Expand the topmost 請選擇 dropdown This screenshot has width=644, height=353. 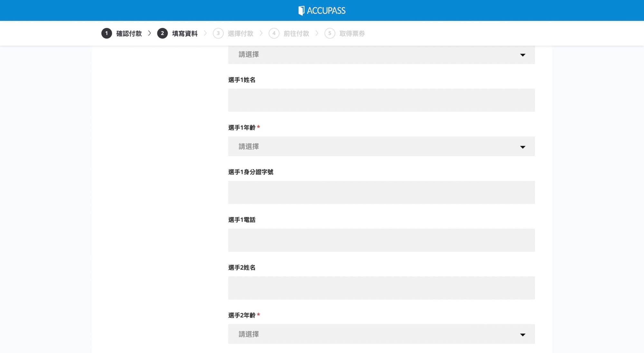[x=381, y=54]
